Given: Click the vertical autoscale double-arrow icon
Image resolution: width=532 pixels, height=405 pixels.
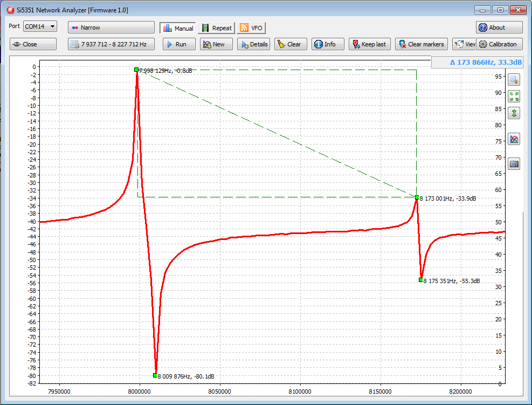Looking at the screenshot, I should pyautogui.click(x=514, y=113).
